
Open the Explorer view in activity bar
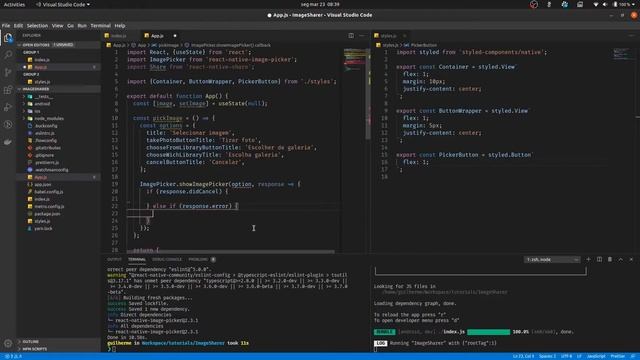[8, 38]
